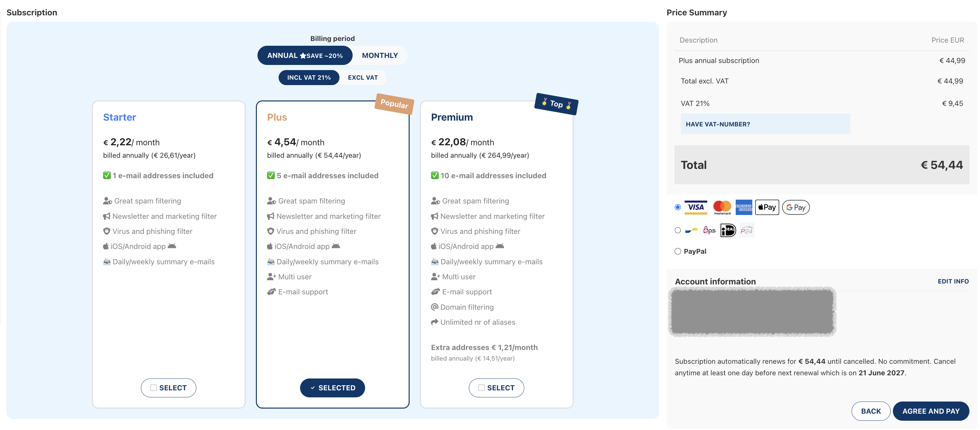Click the megaphone icon in Starter plan
The width and height of the screenshot is (980, 430).
pyautogui.click(x=107, y=216)
